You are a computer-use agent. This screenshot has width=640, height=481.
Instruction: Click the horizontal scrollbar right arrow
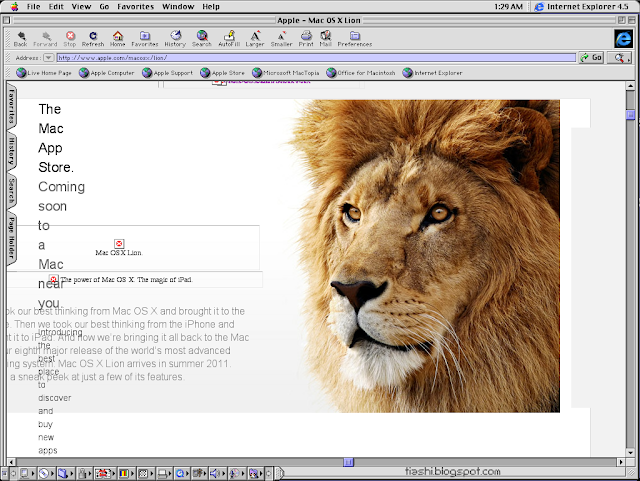point(621,462)
